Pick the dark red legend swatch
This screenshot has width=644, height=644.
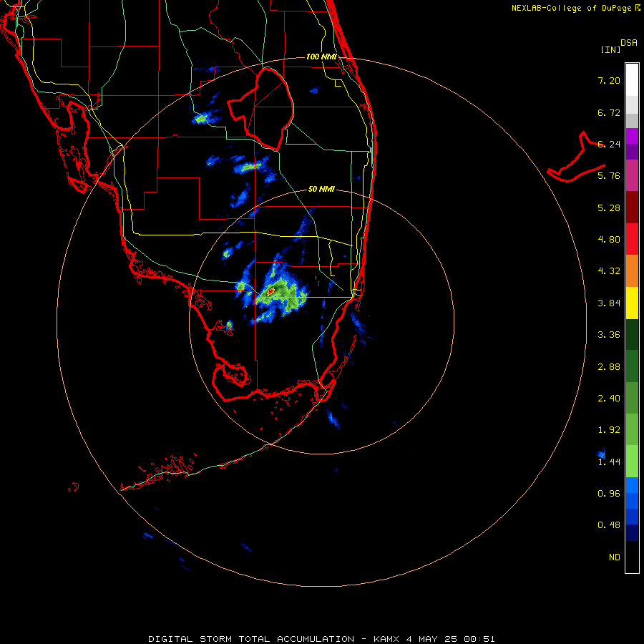(632, 208)
